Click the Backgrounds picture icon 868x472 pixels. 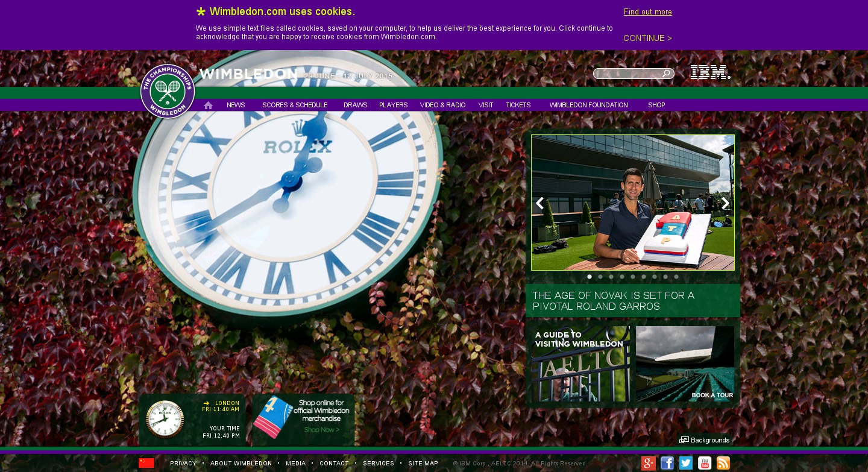[684, 440]
